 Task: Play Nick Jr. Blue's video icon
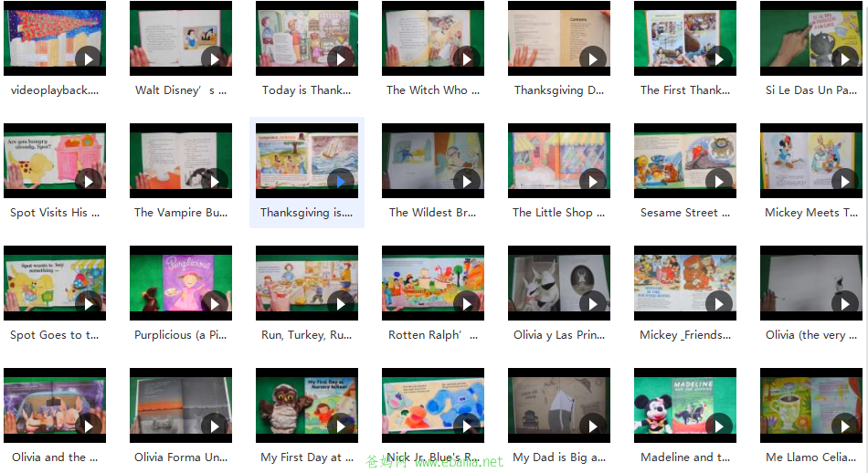(467, 426)
